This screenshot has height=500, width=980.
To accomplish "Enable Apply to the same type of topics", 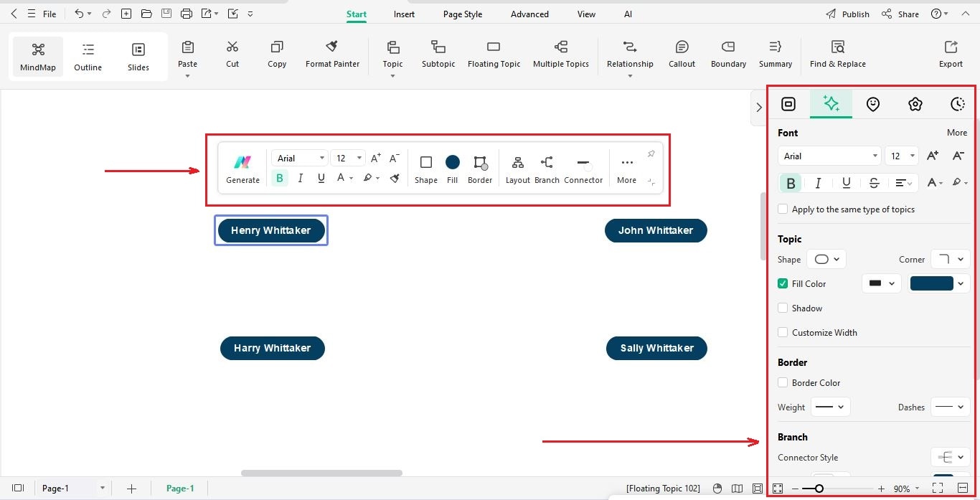I will (x=783, y=209).
